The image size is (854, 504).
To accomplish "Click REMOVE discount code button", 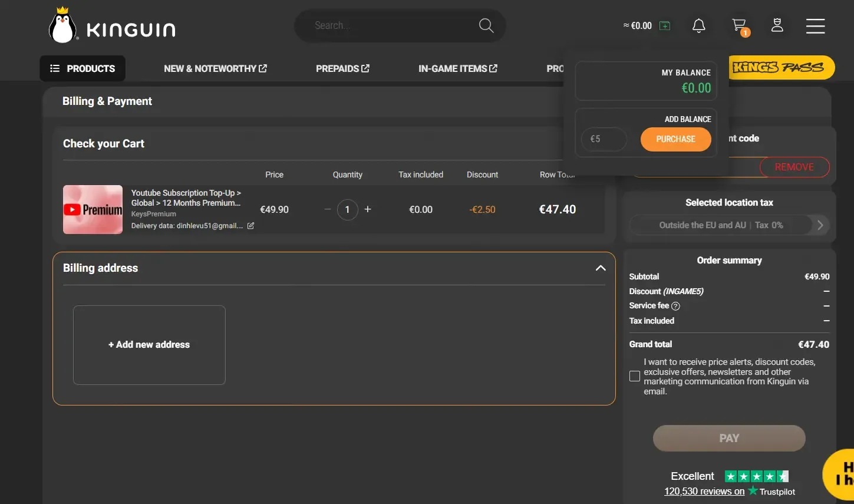I will pyautogui.click(x=794, y=167).
